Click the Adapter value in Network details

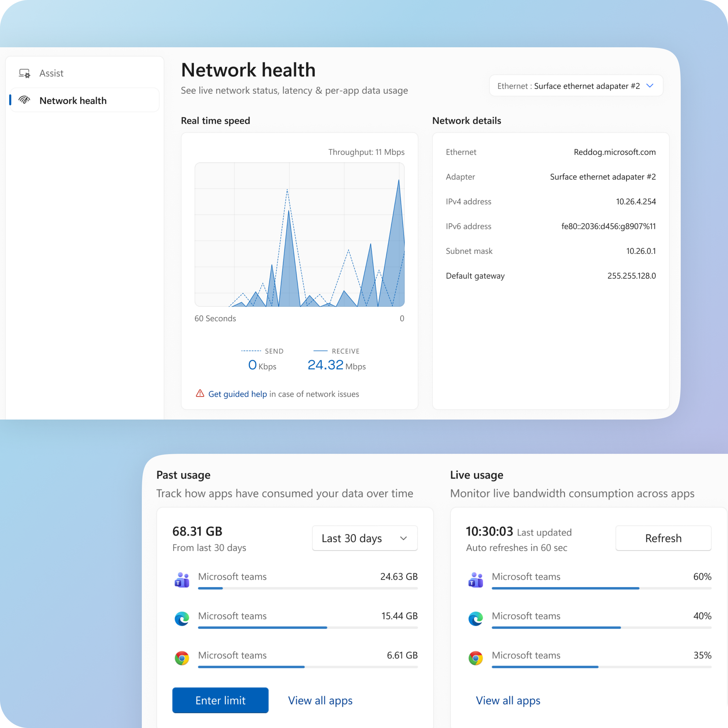coord(602,177)
